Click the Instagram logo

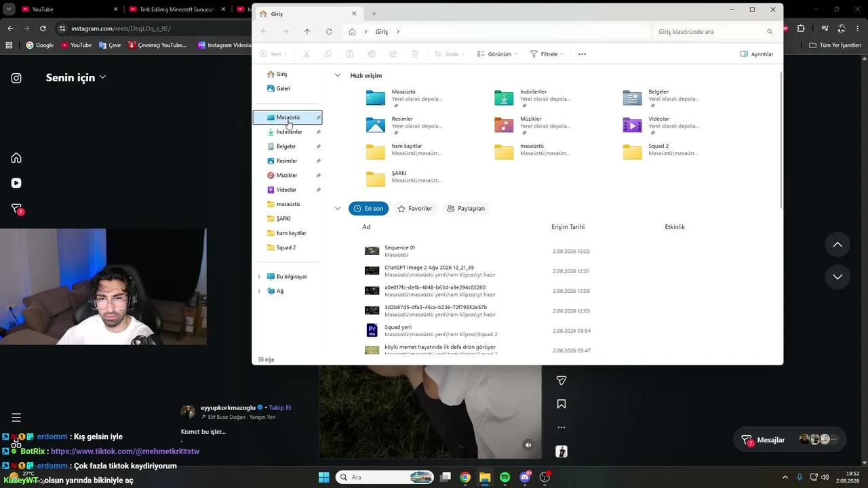click(x=16, y=78)
